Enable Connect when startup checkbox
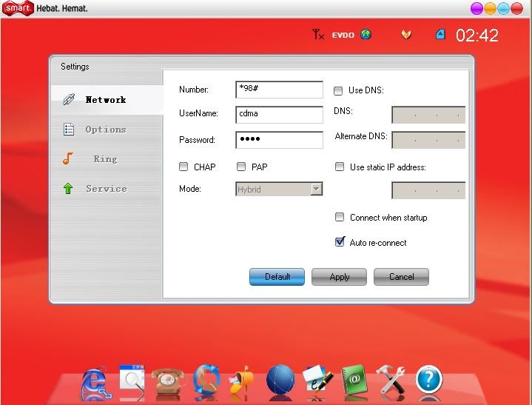Viewport: 532px width, 405px height. point(340,217)
